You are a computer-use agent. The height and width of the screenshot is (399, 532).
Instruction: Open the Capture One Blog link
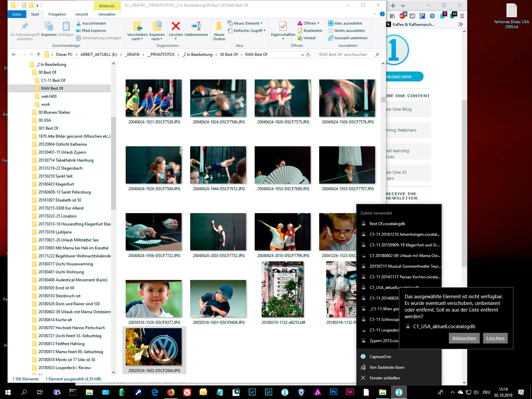pyautogui.click(x=398, y=109)
